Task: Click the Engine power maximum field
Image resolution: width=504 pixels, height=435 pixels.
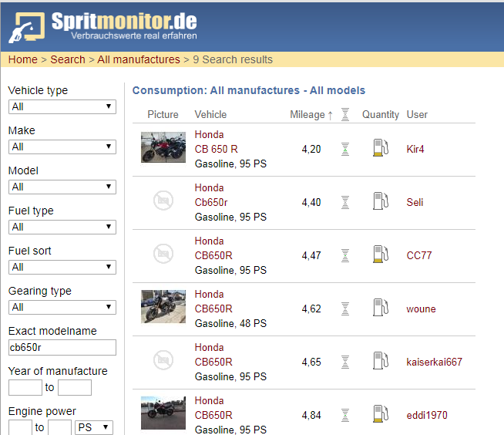Action: pos(60,427)
